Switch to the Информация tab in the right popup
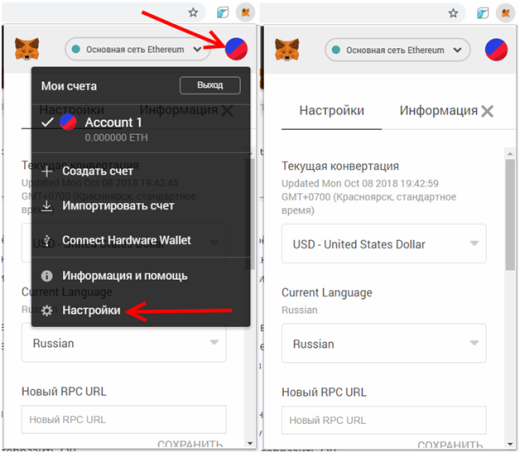Image resolution: width=520 pixels, height=453 pixels. click(x=438, y=110)
